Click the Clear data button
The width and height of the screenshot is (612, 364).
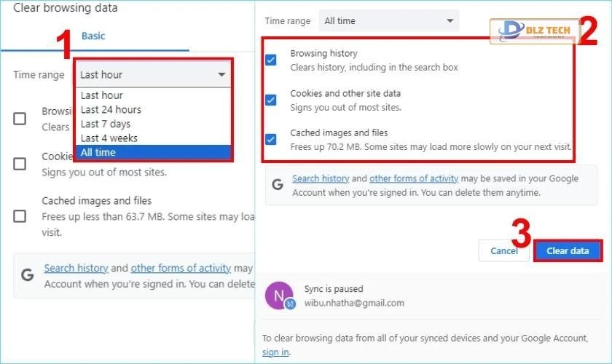pos(568,251)
